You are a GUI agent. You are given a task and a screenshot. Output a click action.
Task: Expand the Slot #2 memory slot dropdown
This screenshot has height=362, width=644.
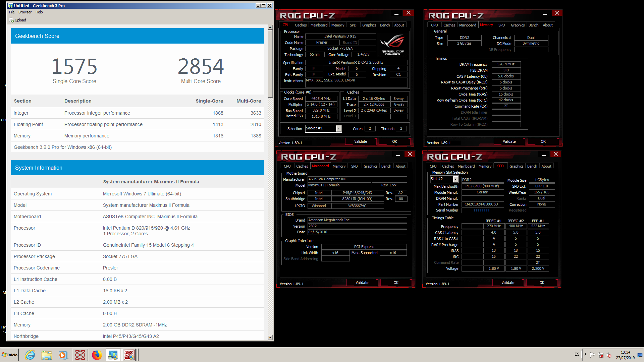(x=455, y=179)
